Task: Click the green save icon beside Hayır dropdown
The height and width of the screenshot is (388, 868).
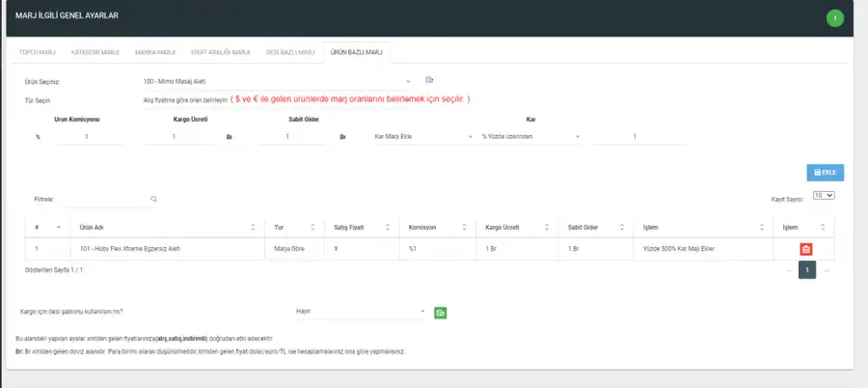Action: (x=440, y=313)
